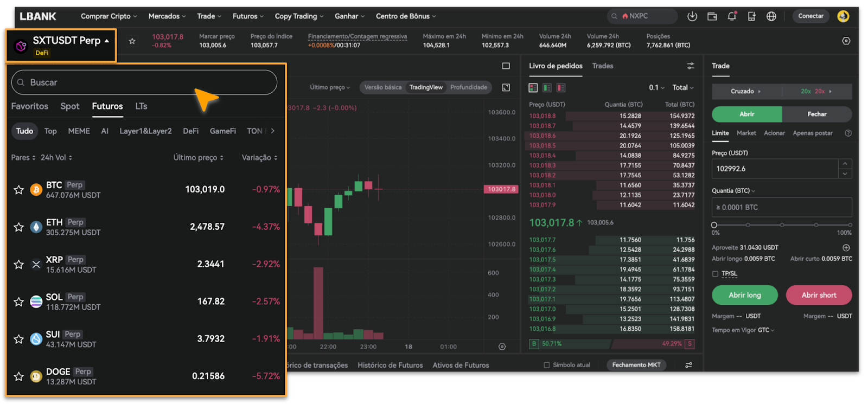Click the Buscar search field
The image size is (868, 404).
point(144,82)
